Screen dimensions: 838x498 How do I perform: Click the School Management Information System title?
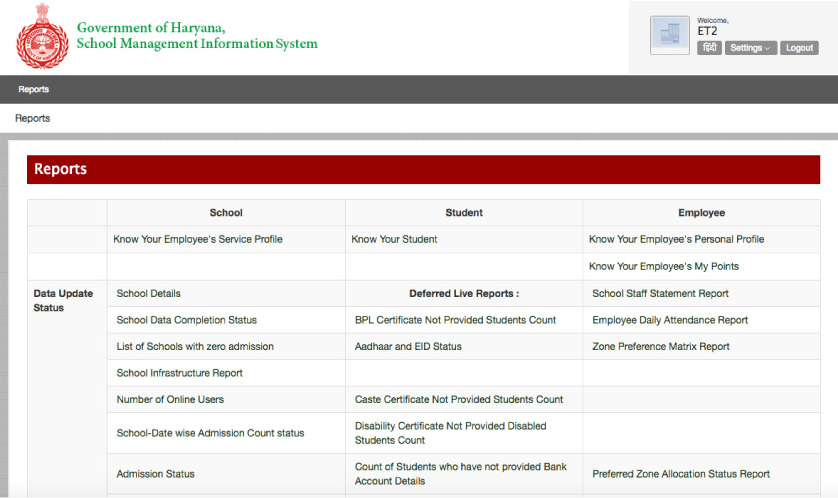[197, 43]
